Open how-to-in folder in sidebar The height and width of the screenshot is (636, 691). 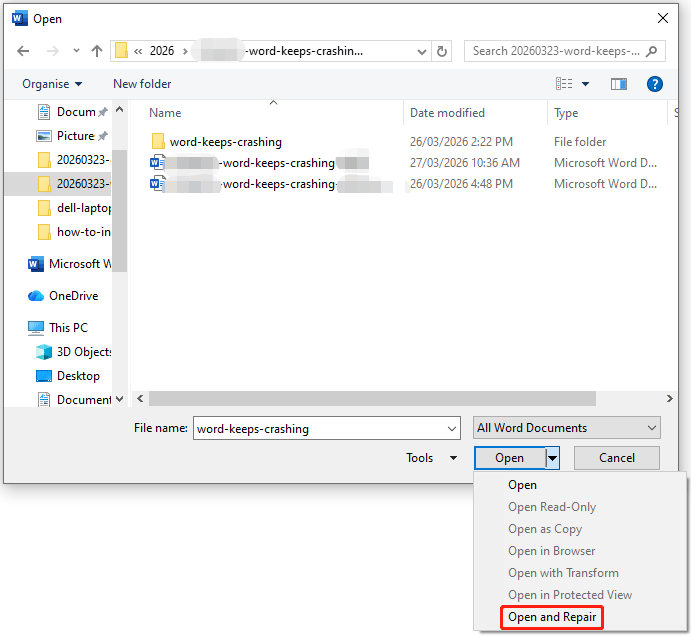(74, 232)
